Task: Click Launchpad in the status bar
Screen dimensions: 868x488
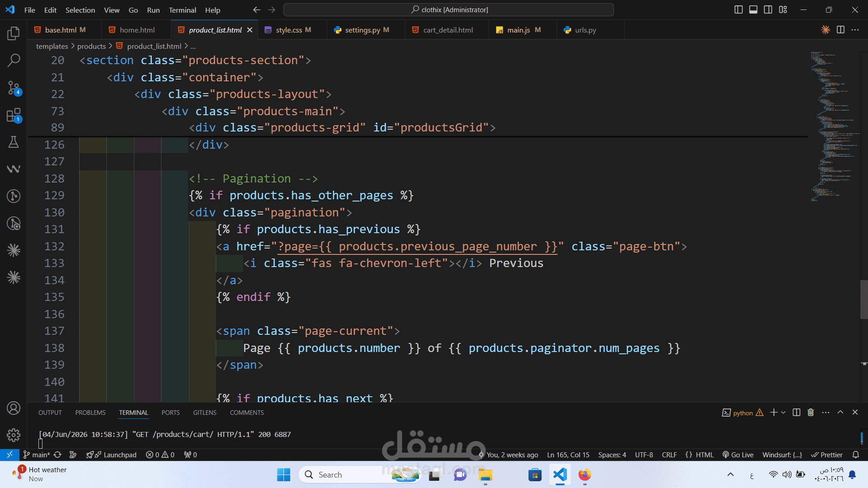Action: (x=112, y=455)
